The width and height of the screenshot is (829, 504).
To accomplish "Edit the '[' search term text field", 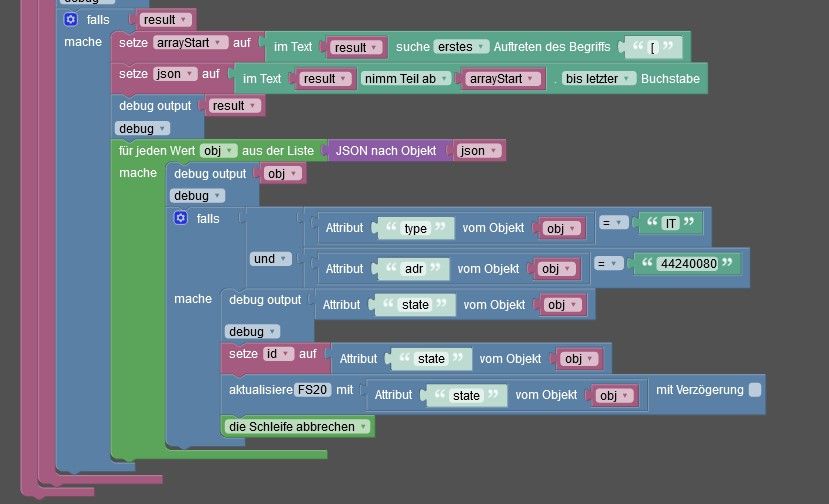I will point(652,48).
